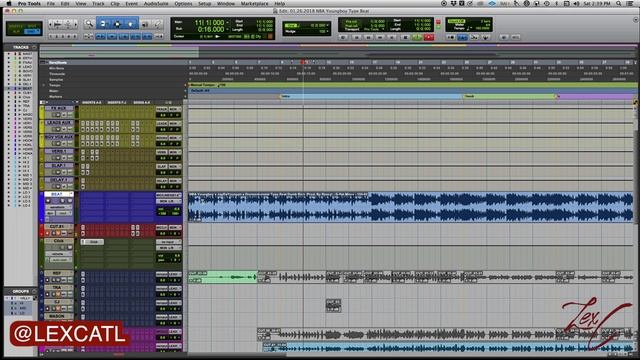Toggle the Metronome click button

coord(462,37)
